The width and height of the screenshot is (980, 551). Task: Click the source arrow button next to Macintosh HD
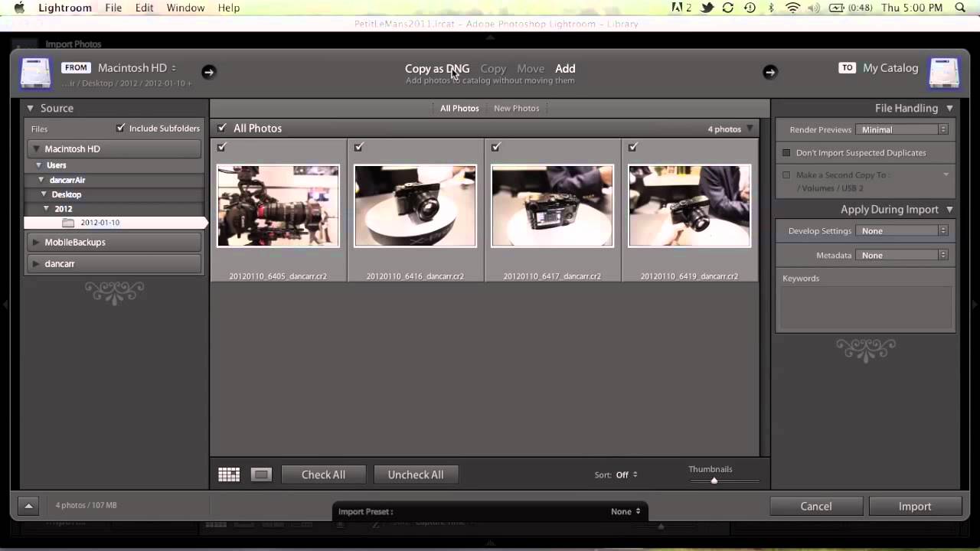(208, 72)
